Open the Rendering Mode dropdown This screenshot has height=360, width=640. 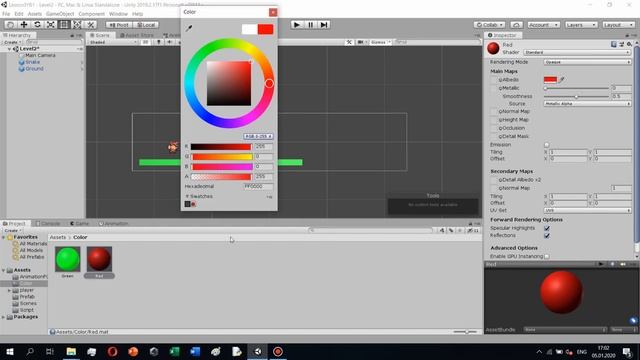point(587,62)
